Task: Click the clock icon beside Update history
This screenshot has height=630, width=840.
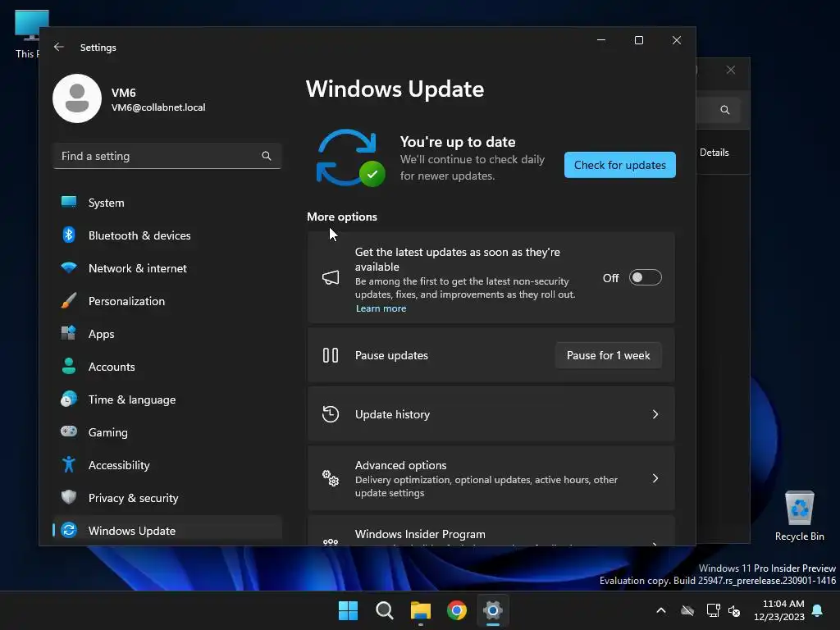Action: [331, 414]
